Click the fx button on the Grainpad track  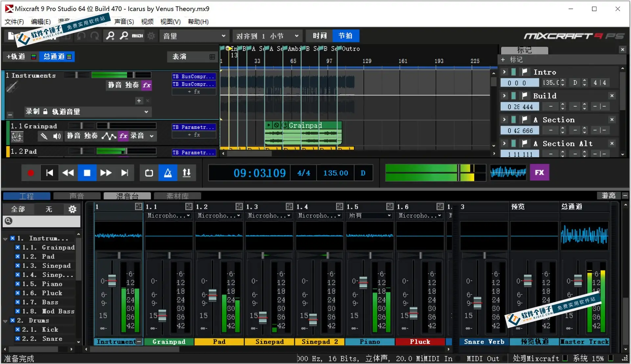click(x=123, y=136)
